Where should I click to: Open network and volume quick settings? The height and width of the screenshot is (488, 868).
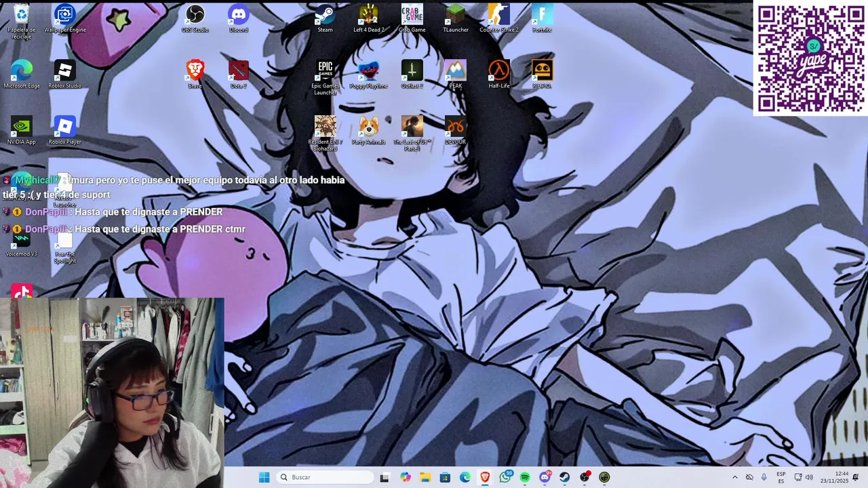[x=804, y=477]
